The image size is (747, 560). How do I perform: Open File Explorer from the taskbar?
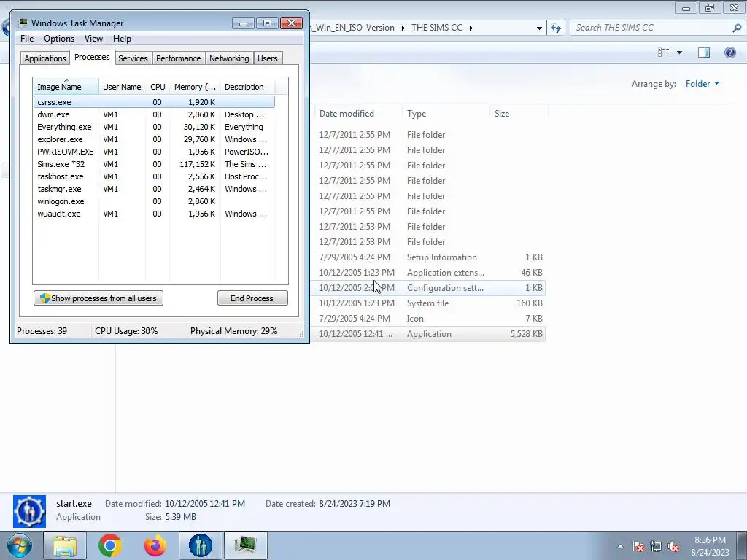pyautogui.click(x=65, y=545)
